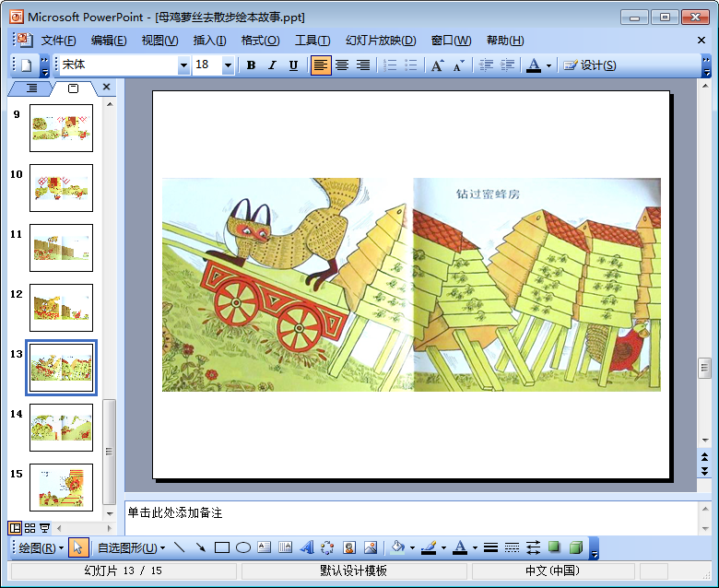Image resolution: width=719 pixels, height=588 pixels.
Task: Select the Oval drawing tool
Action: (x=243, y=548)
